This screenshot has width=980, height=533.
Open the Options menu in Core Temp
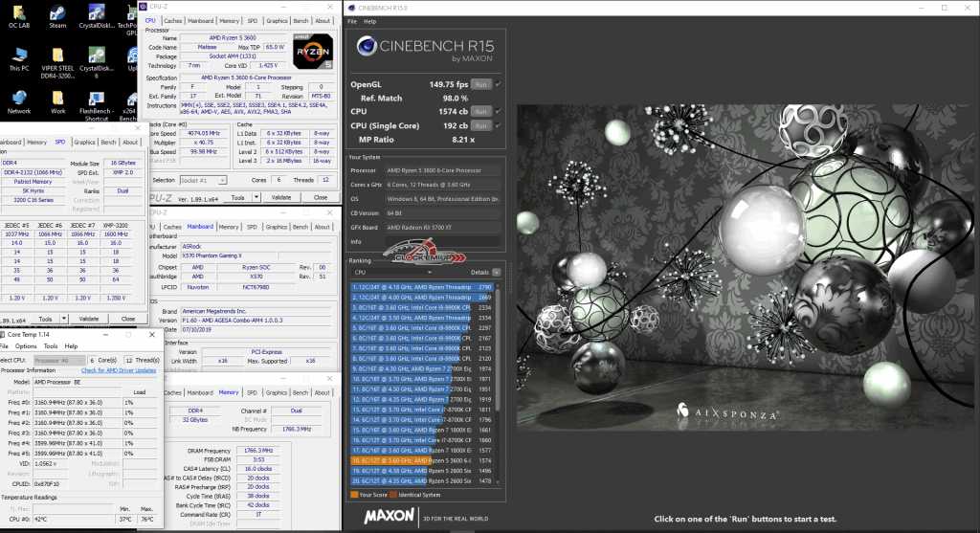pos(28,346)
